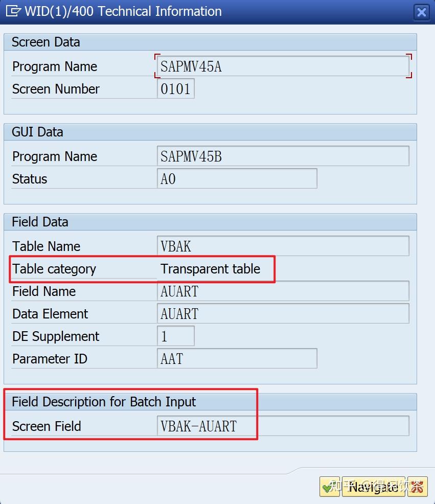This screenshot has width=435, height=504.
Task: Focus the Status field containing A0
Action: click(x=237, y=179)
